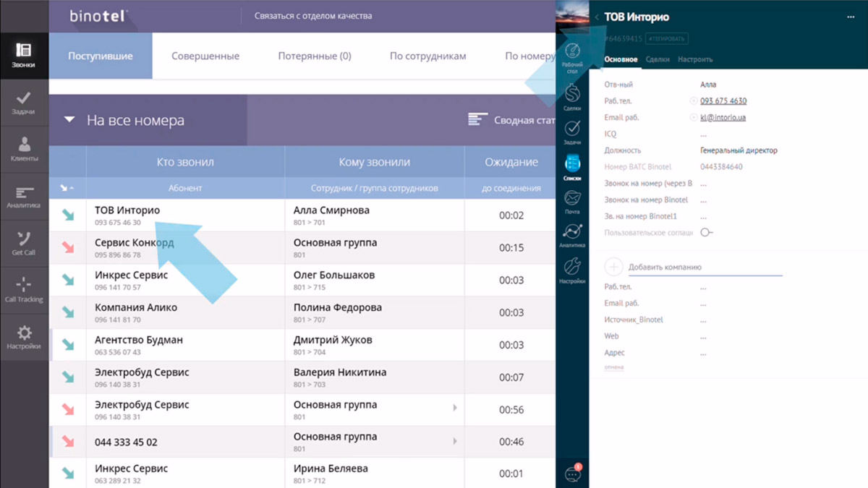Open chat notifications icon in CRM sidebar
868x488 pixels.
[x=572, y=474]
